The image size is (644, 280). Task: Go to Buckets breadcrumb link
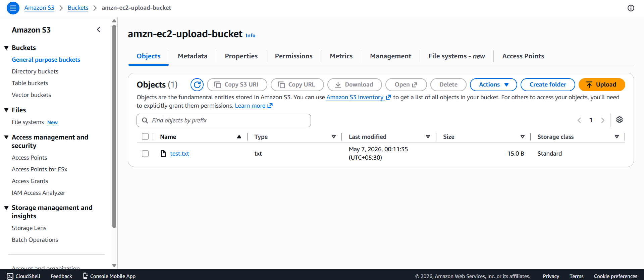click(78, 8)
